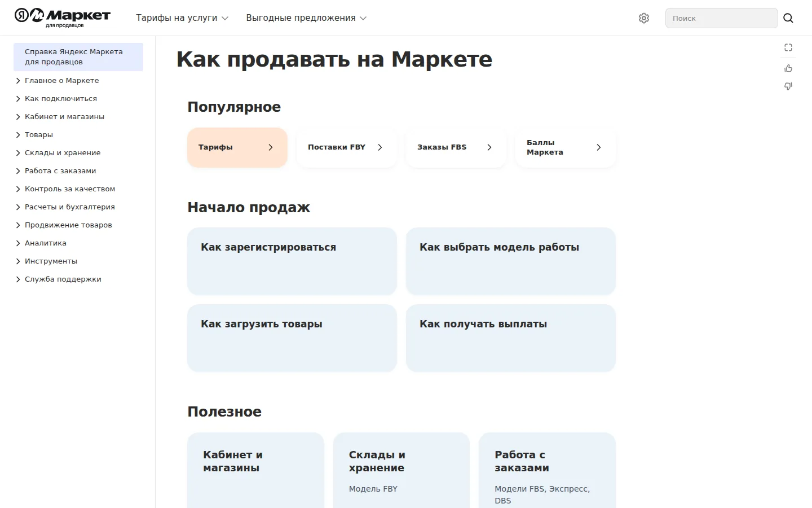Open Кабинет и магазины useful card

point(256,470)
